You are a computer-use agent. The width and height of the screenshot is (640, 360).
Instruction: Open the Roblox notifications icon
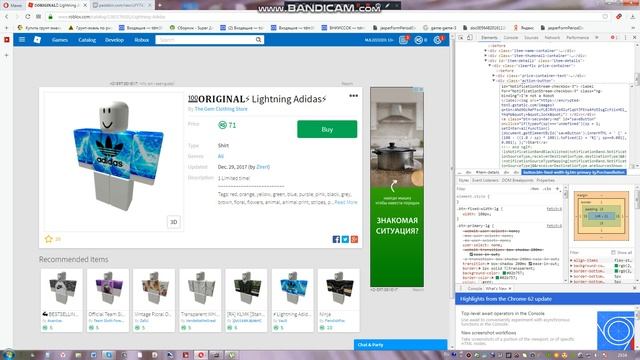[403, 40]
